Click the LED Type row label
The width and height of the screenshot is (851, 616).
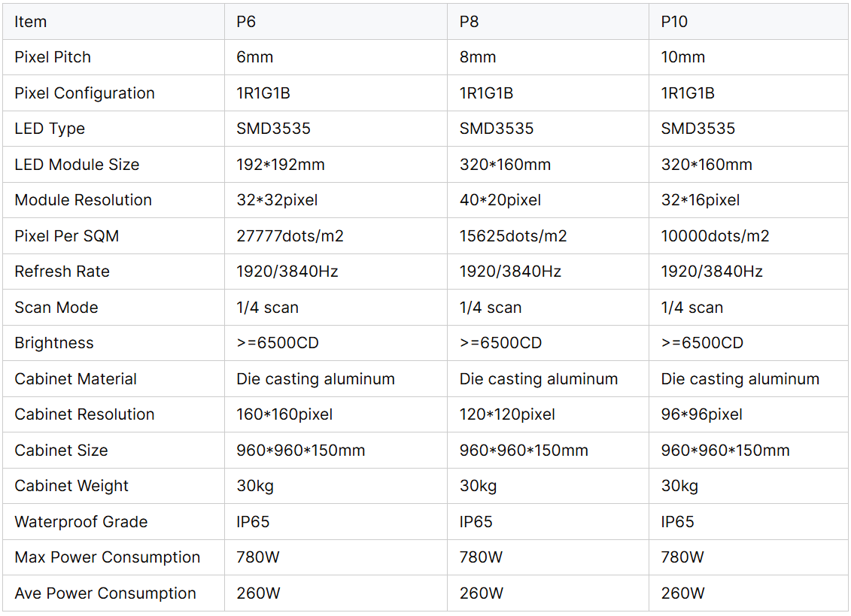point(50,129)
